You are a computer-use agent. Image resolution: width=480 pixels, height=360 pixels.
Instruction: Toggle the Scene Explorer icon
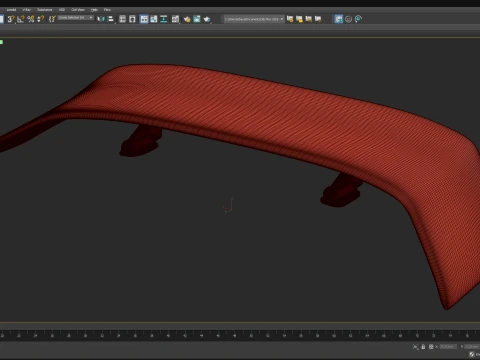[122, 19]
